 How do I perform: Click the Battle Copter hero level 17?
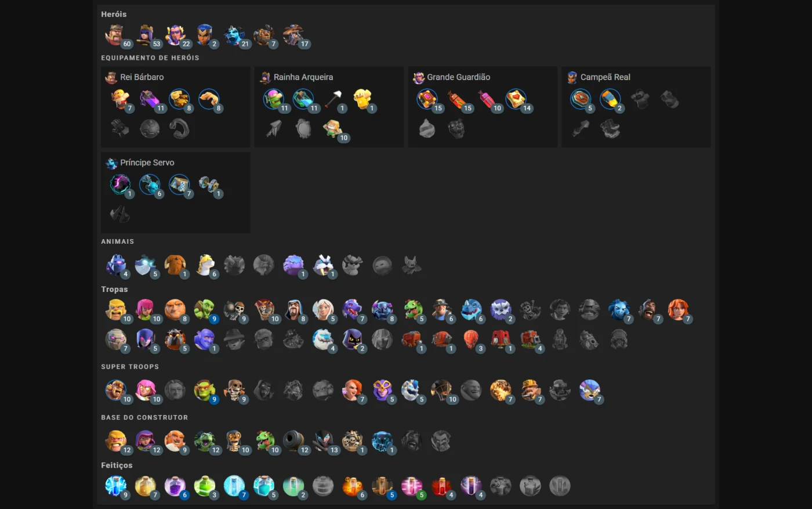pos(293,35)
